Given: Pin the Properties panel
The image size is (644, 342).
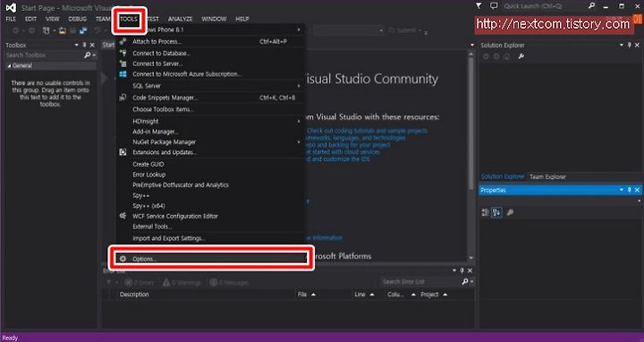Looking at the screenshot, I should [x=629, y=190].
